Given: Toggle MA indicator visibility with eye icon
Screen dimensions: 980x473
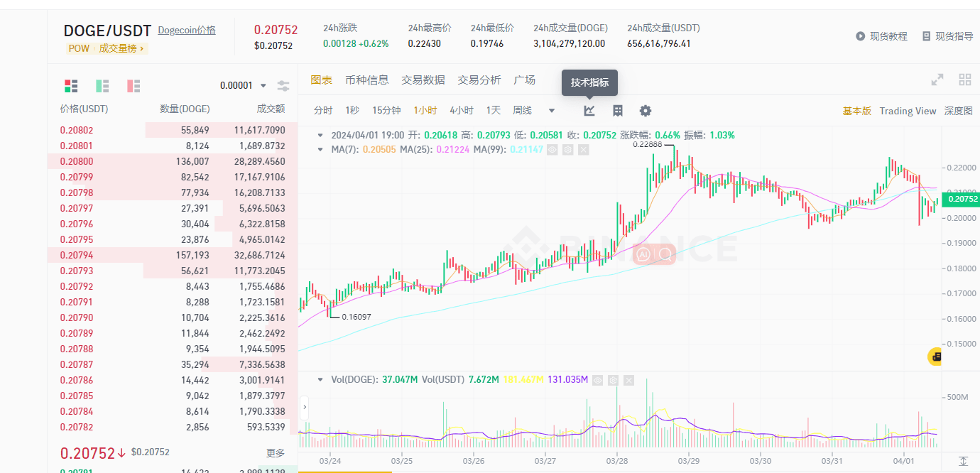Looking at the screenshot, I should coord(552,150).
